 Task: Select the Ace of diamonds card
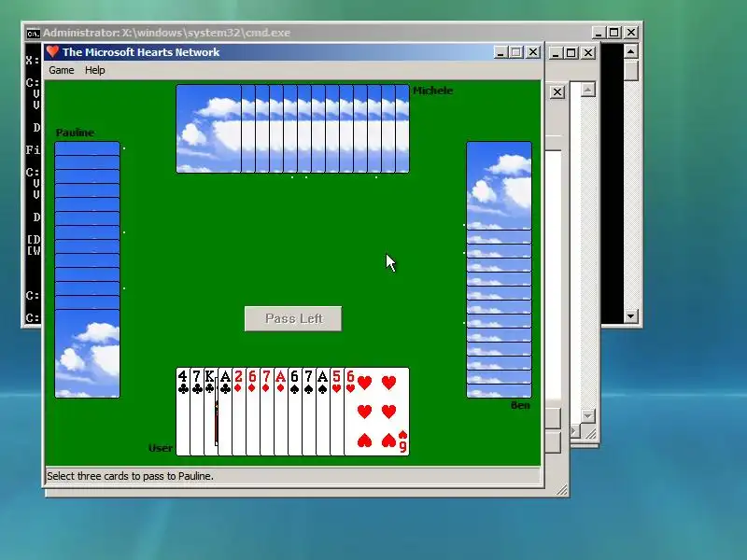(x=281, y=412)
